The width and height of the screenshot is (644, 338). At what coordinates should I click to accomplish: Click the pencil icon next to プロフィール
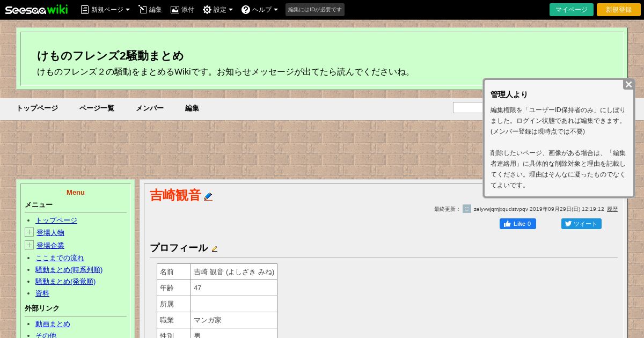coord(215,249)
